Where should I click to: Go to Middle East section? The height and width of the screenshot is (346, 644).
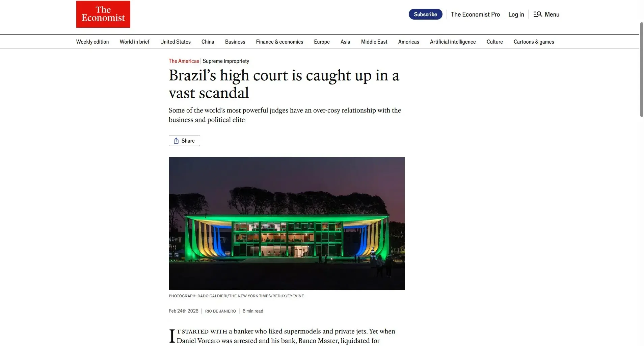[x=374, y=42]
